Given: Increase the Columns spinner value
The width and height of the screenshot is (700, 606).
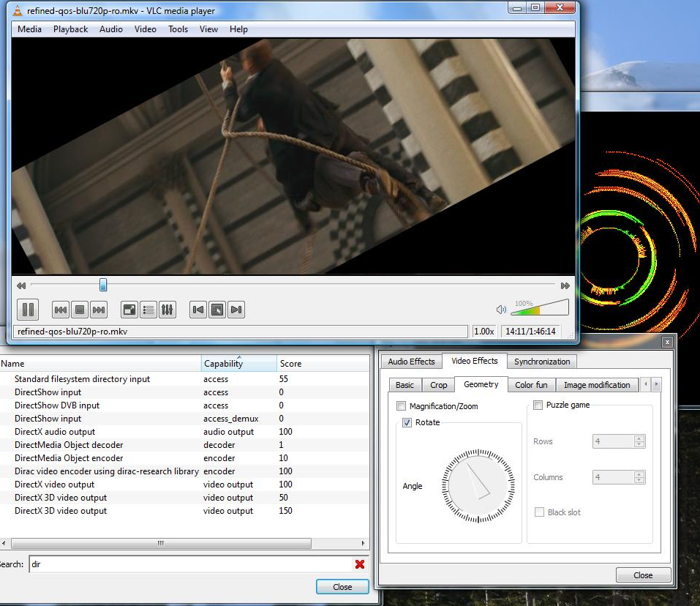Looking at the screenshot, I should (639, 474).
